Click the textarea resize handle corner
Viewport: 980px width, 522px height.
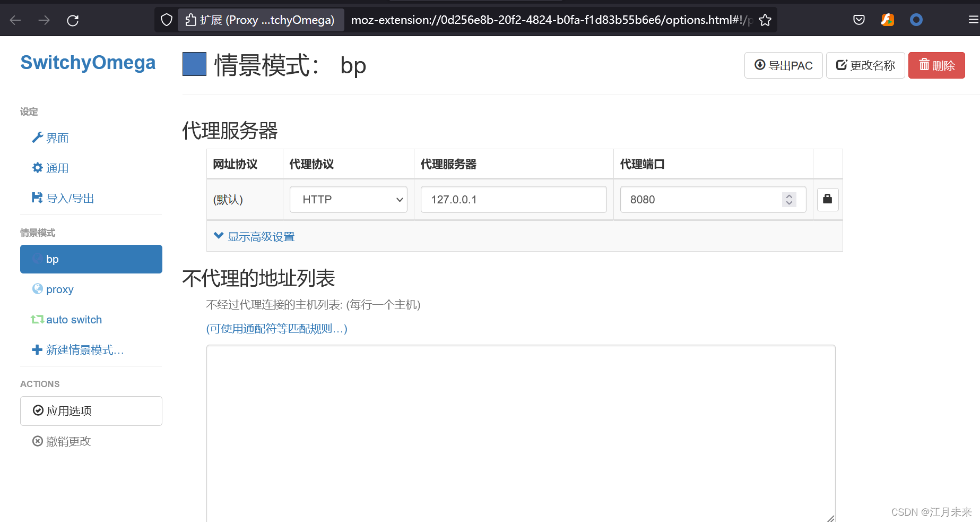tap(830, 518)
